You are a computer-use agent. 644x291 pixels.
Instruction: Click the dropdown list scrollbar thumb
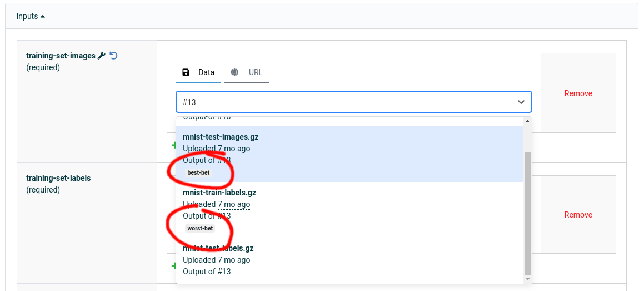[x=528, y=214]
